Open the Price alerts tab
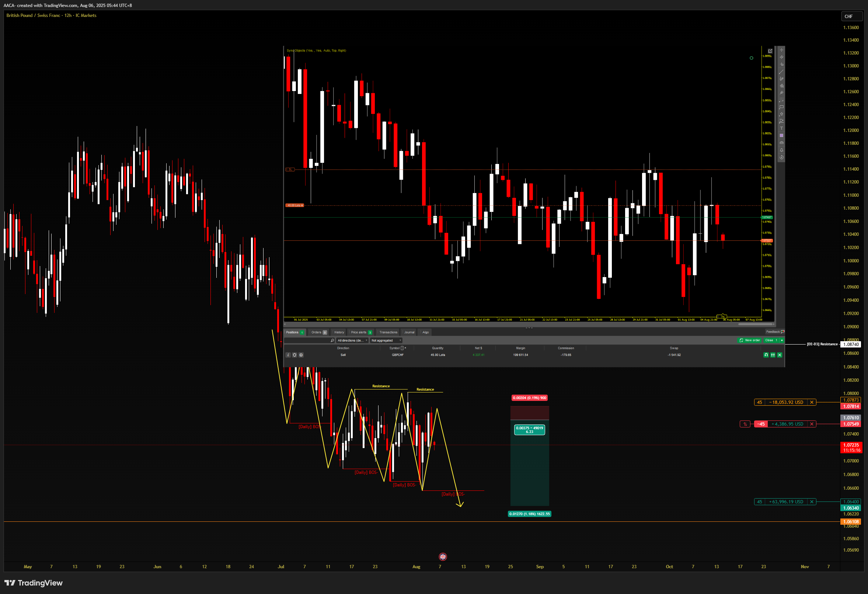 coord(361,332)
